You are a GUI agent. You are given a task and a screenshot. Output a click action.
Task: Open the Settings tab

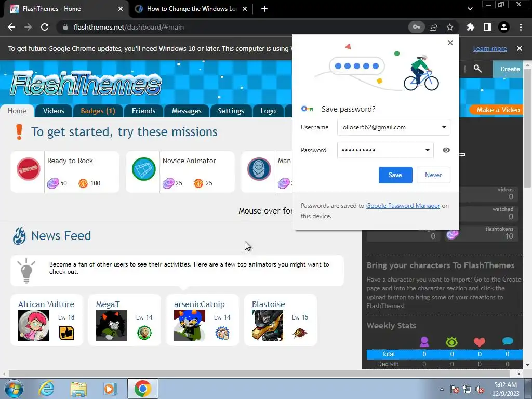pyautogui.click(x=231, y=111)
